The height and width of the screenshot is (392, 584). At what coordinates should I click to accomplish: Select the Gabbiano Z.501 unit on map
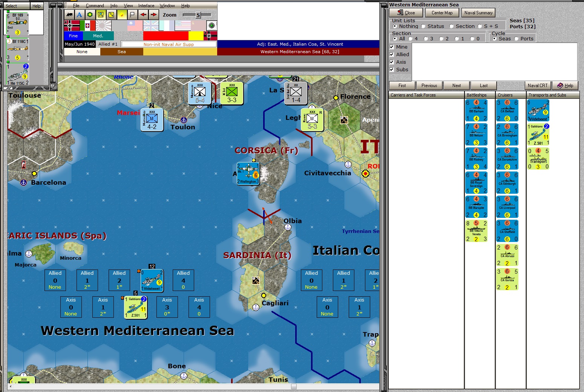click(x=136, y=307)
